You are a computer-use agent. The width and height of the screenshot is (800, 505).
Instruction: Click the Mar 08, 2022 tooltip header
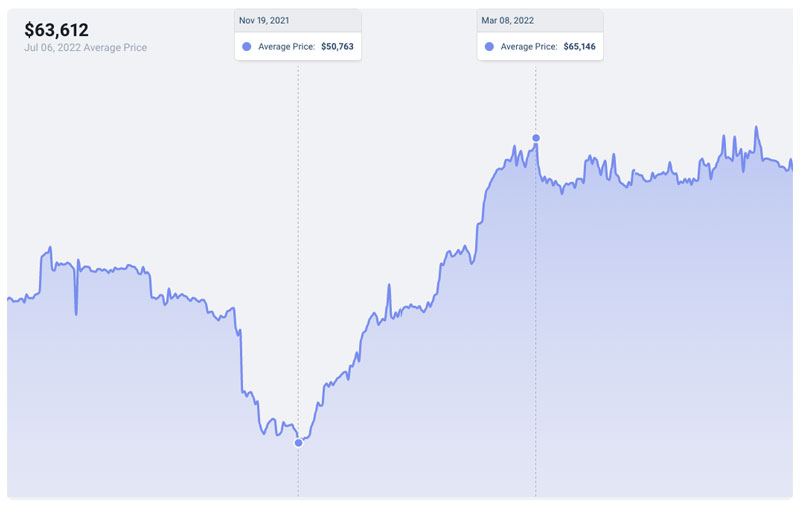tap(540, 21)
